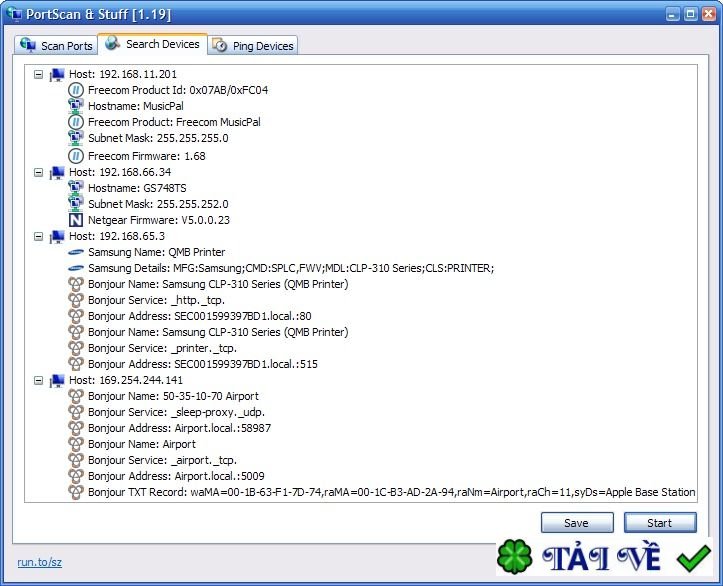
Task: Select text 'Freecom Firmware: 1.68'
Action: (x=147, y=156)
